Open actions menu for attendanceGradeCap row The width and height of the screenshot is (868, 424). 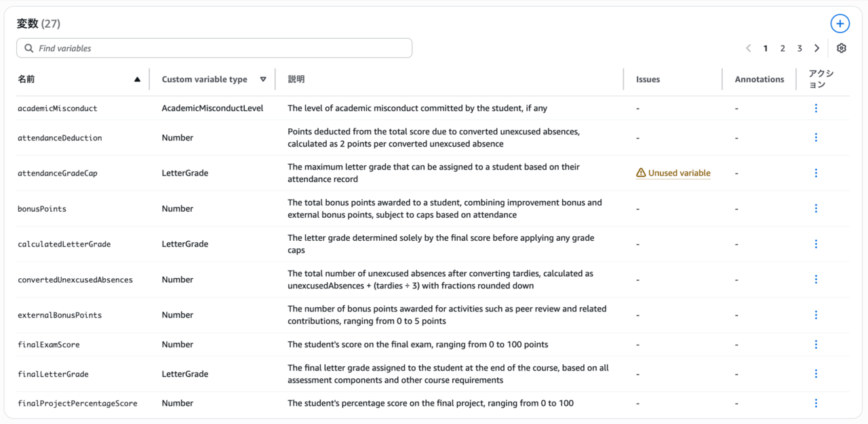(816, 173)
